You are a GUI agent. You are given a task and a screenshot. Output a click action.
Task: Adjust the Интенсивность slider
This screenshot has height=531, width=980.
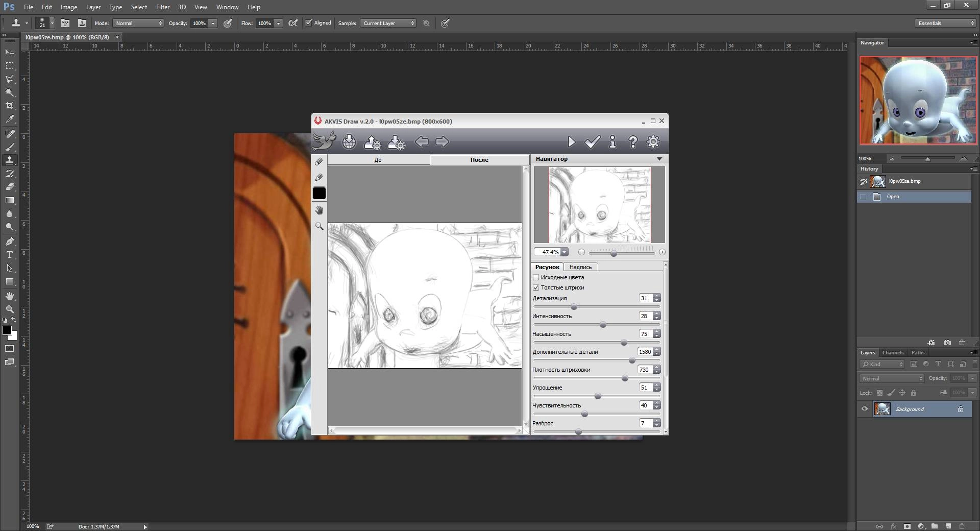tap(603, 325)
